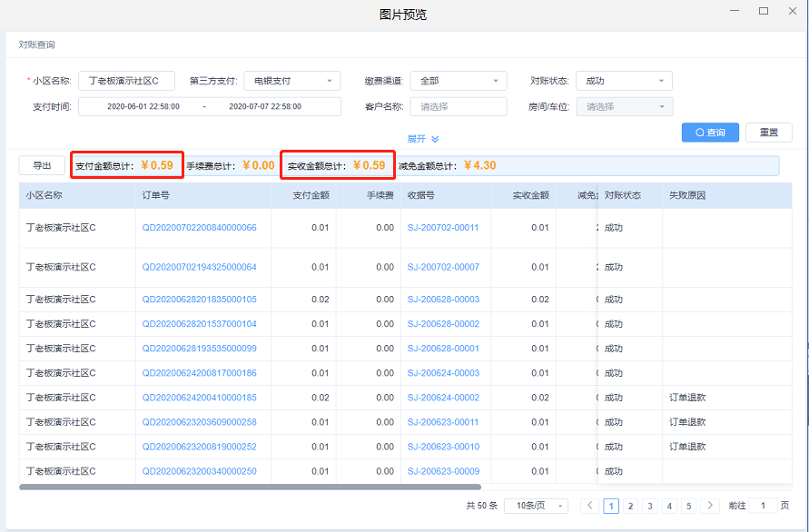
Task: Click the 减免金额总计 ¥4.30 value
Action: 479,165
